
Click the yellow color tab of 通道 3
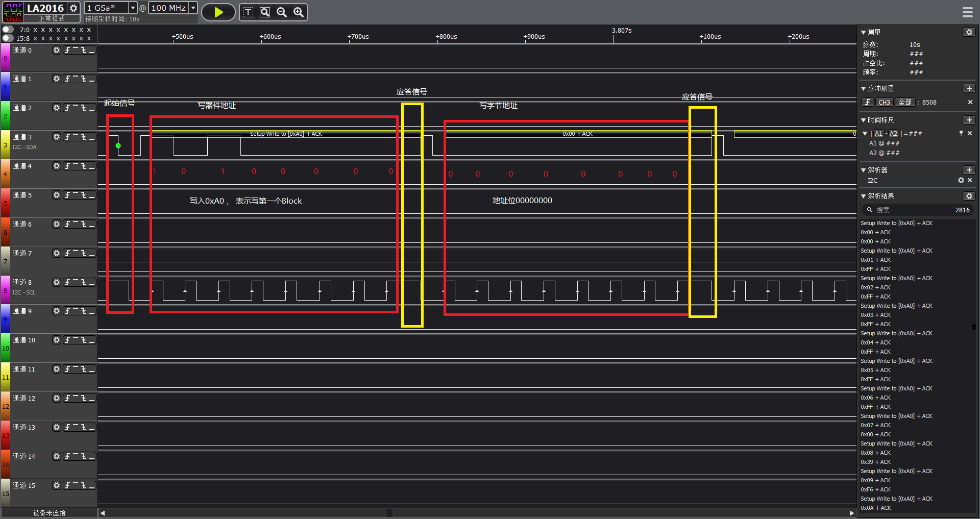(x=5, y=144)
